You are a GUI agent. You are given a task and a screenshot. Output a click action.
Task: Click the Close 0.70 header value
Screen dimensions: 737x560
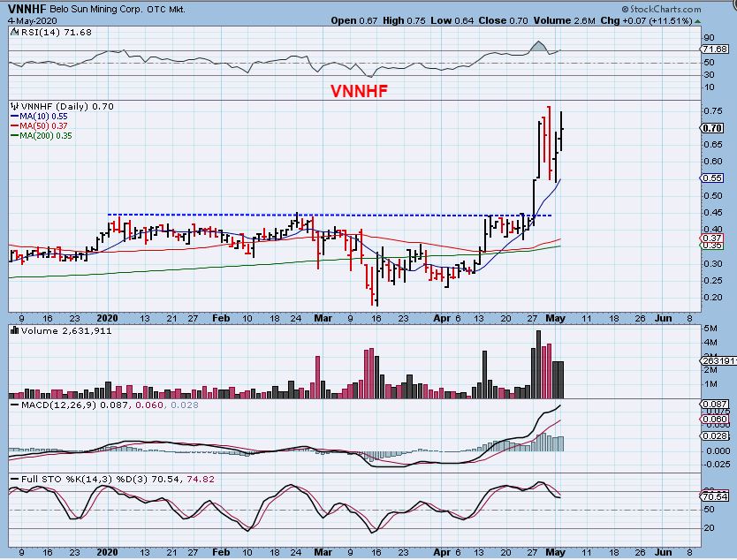(504, 20)
